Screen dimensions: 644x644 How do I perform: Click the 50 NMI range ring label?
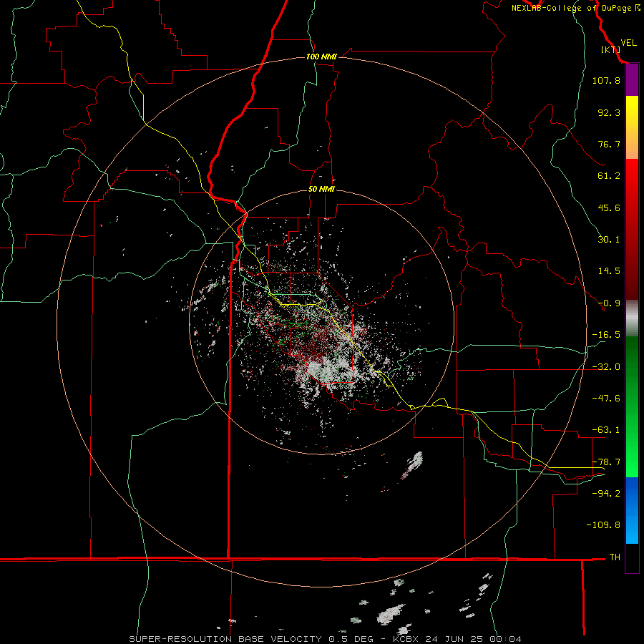[x=321, y=190]
